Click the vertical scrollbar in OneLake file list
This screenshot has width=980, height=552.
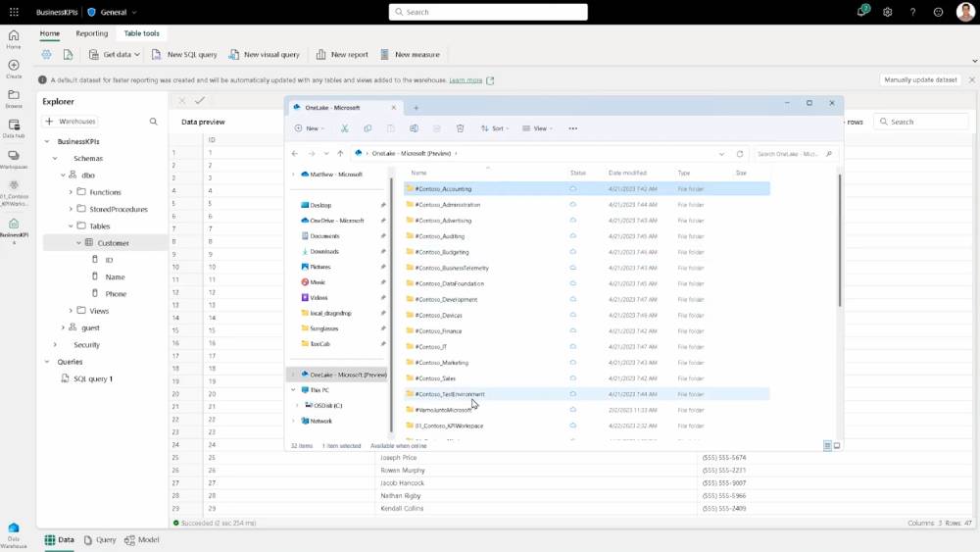tap(840, 240)
